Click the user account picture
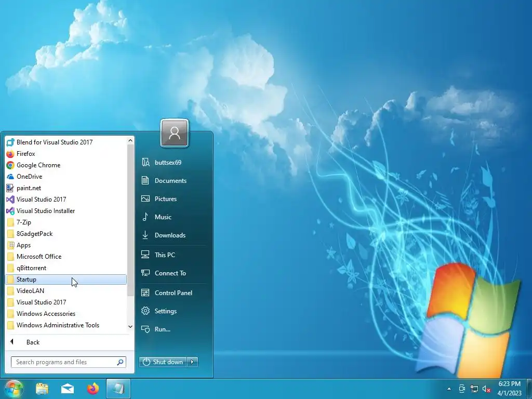 [175, 132]
